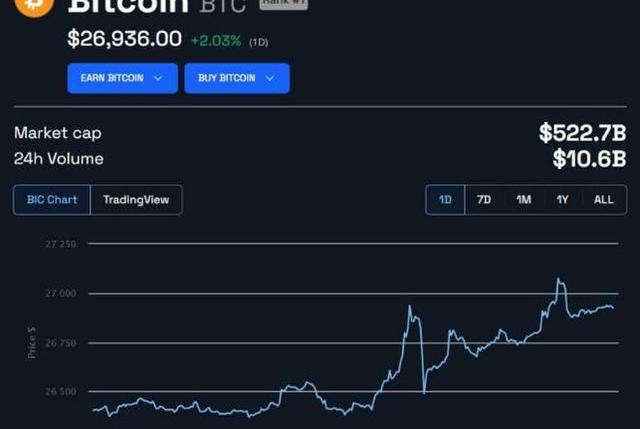Click the highest peak on the price chart
Image resolution: width=640 pixels, height=429 pixels.
tap(558, 281)
